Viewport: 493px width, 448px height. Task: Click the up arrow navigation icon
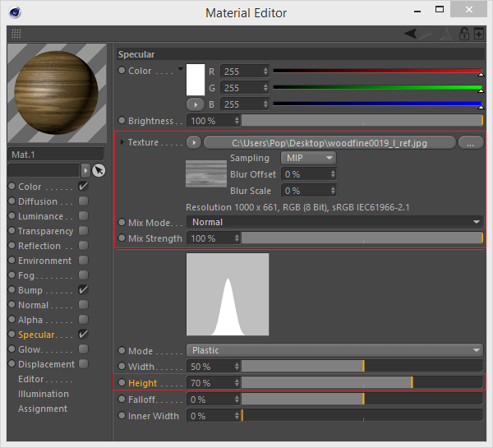pos(445,34)
